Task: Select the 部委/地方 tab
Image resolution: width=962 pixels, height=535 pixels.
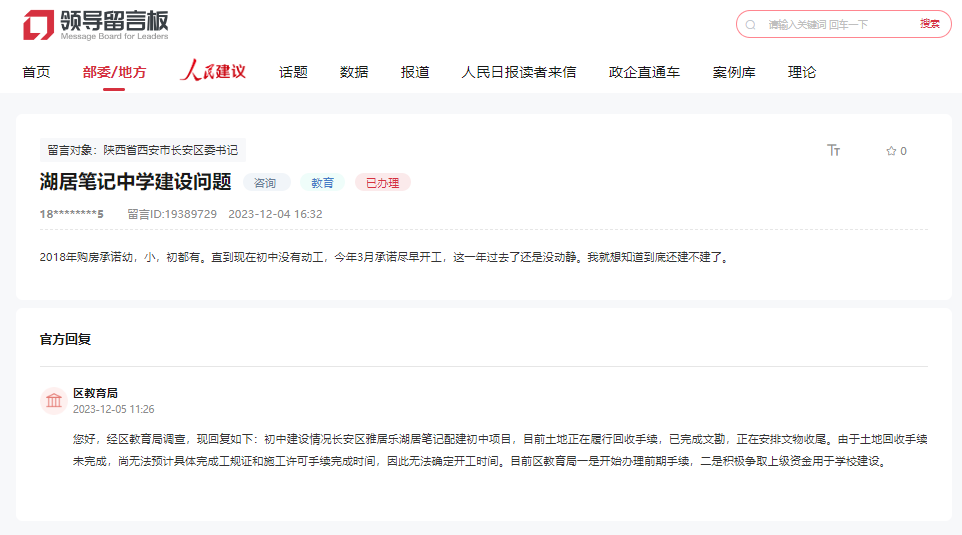Action: (114, 72)
